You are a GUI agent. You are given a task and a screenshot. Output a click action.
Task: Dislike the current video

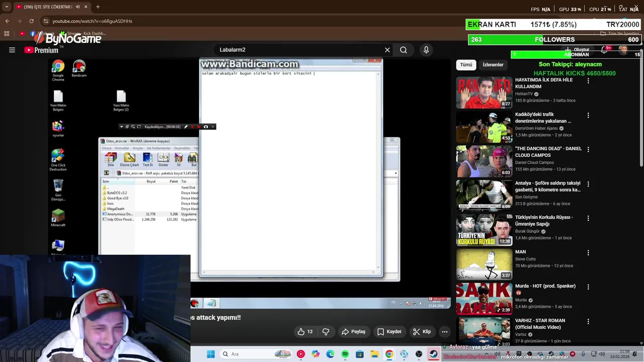[326, 332]
